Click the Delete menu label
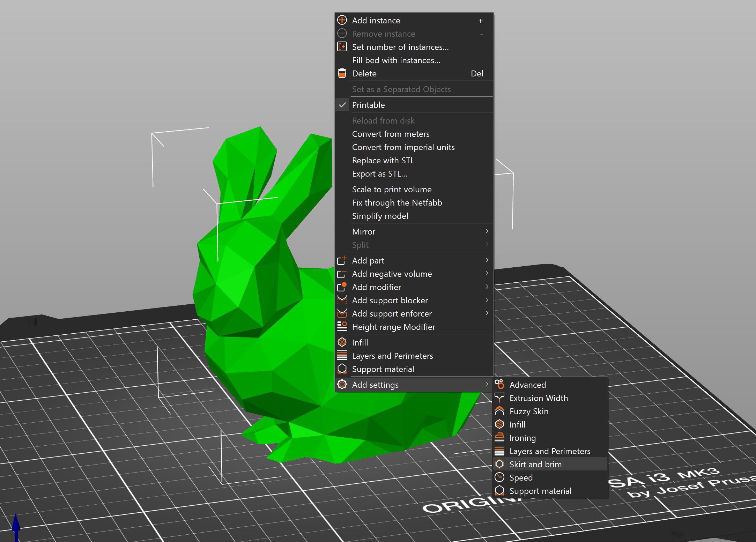 coord(364,74)
